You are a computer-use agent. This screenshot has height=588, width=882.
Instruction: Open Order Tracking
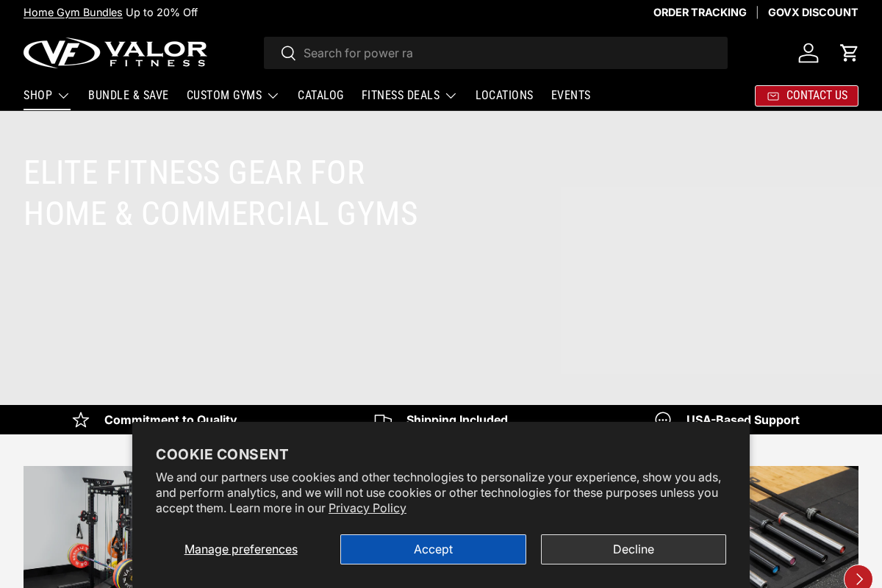(699, 12)
